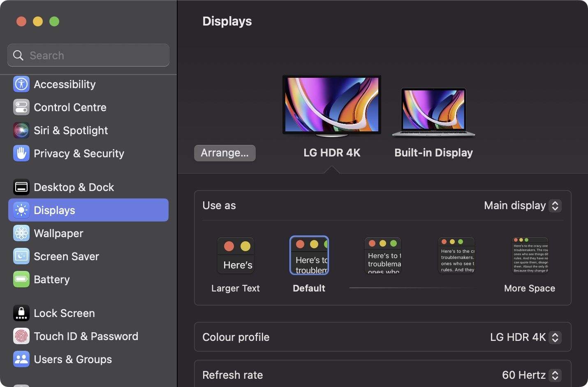The height and width of the screenshot is (387, 588).
Task: Open Lock Screen settings
Action: (x=64, y=313)
